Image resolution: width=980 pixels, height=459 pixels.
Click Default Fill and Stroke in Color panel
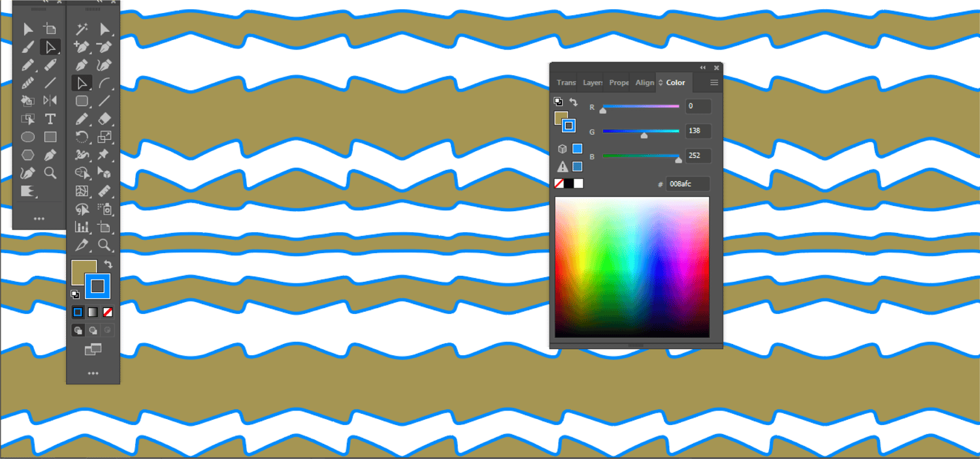point(558,101)
